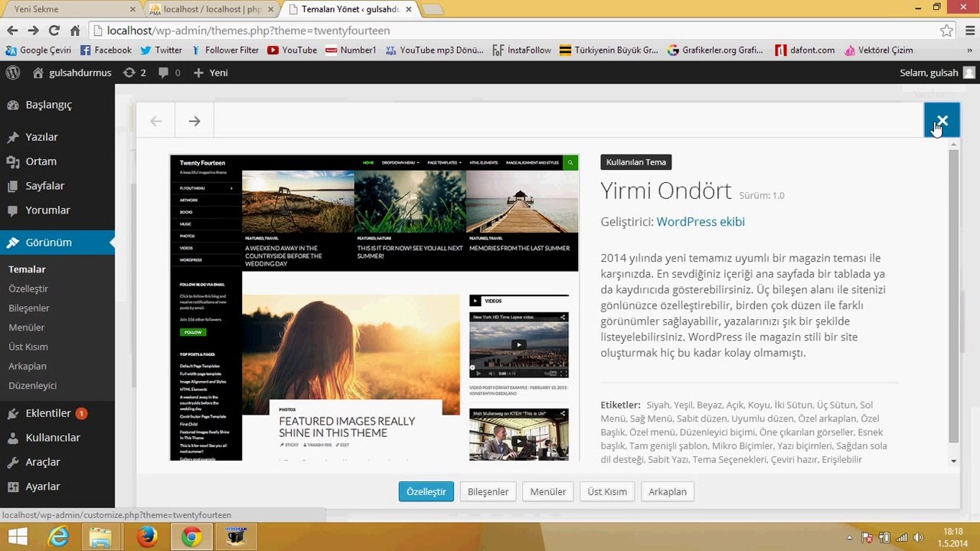Screen dimensions: 980x551
Task: Launch Internet Explorer from taskbar
Action: tap(58, 536)
